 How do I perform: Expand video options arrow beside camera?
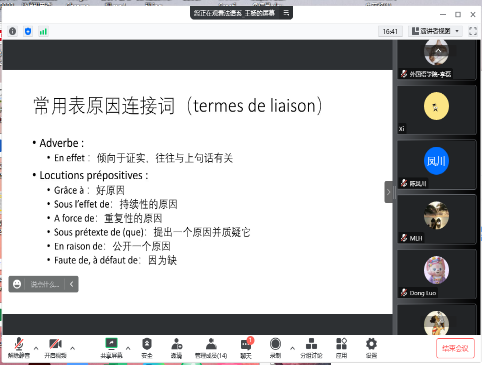tap(73, 348)
